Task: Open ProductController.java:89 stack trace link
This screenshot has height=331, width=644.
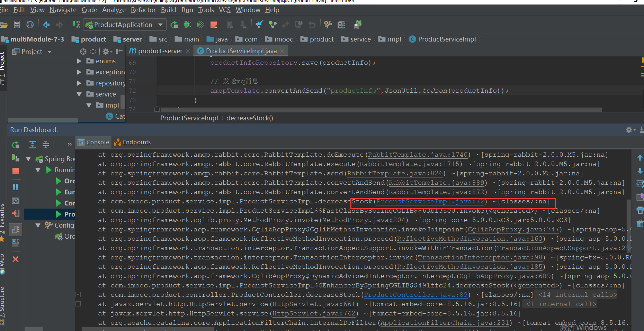Action: pyautogui.click(x=416, y=295)
